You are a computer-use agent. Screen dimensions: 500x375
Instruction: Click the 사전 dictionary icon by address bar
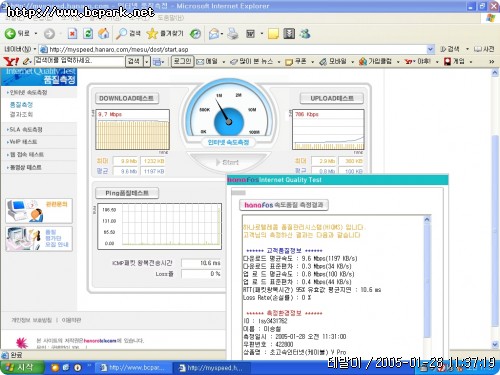click(x=484, y=49)
